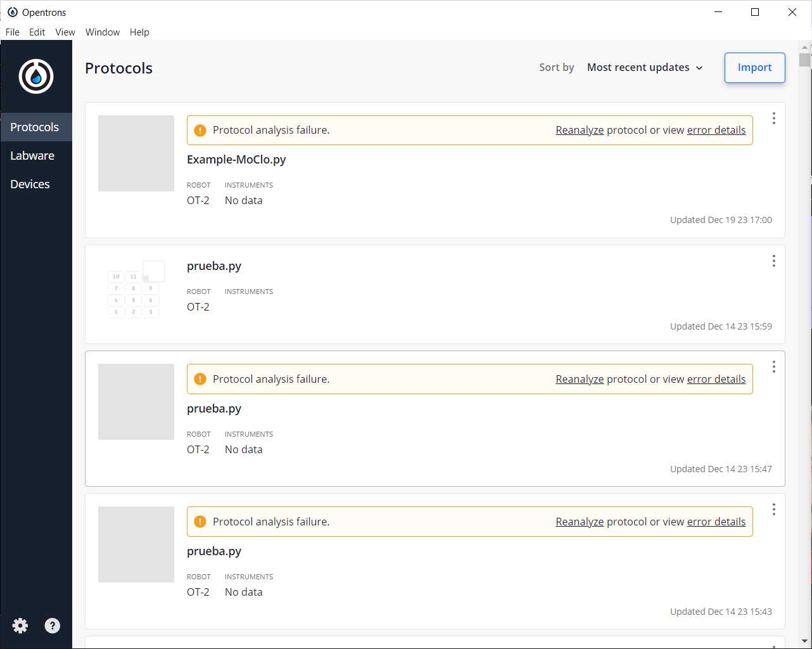Open the Help menu
Viewport: 812px width, 649px height.
(x=139, y=32)
